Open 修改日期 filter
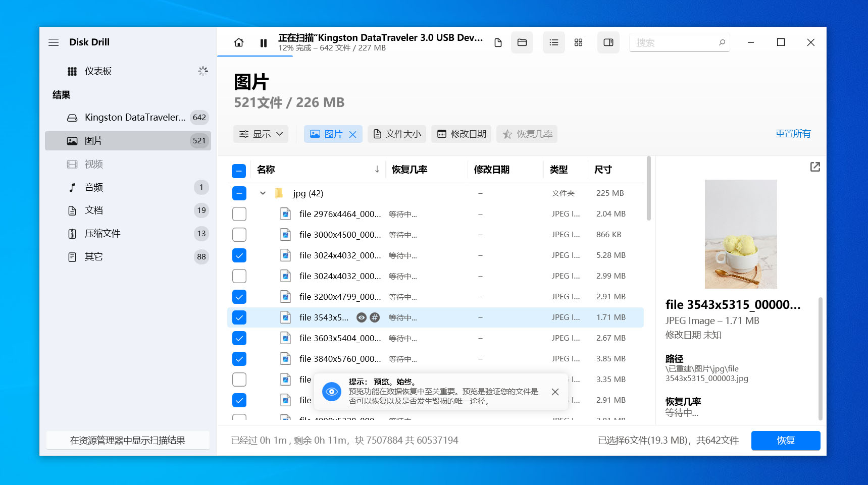 tap(462, 134)
